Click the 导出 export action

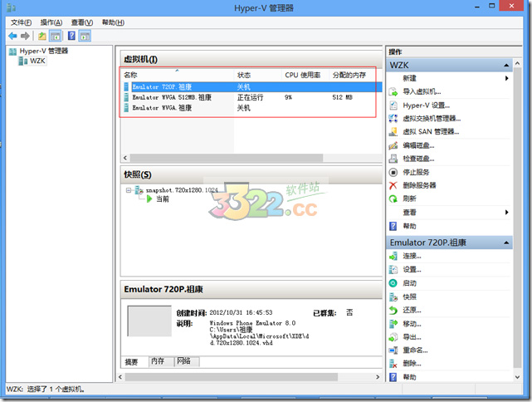[412, 337]
